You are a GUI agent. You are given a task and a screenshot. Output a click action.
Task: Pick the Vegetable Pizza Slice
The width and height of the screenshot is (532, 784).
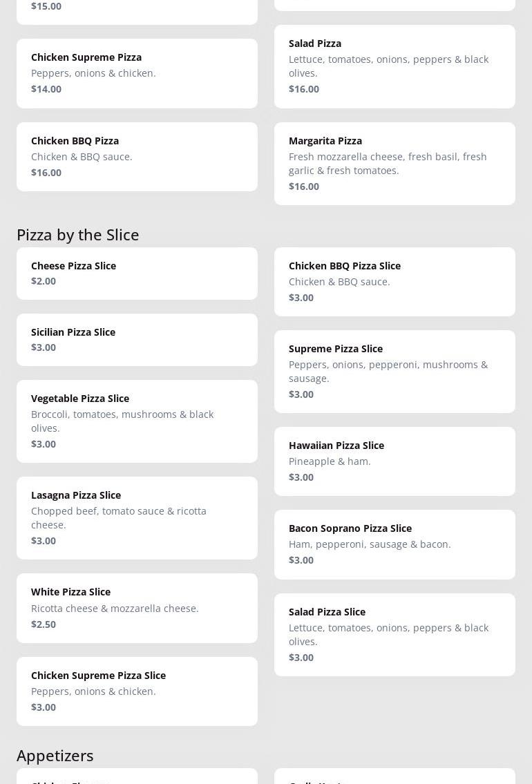coord(137,421)
